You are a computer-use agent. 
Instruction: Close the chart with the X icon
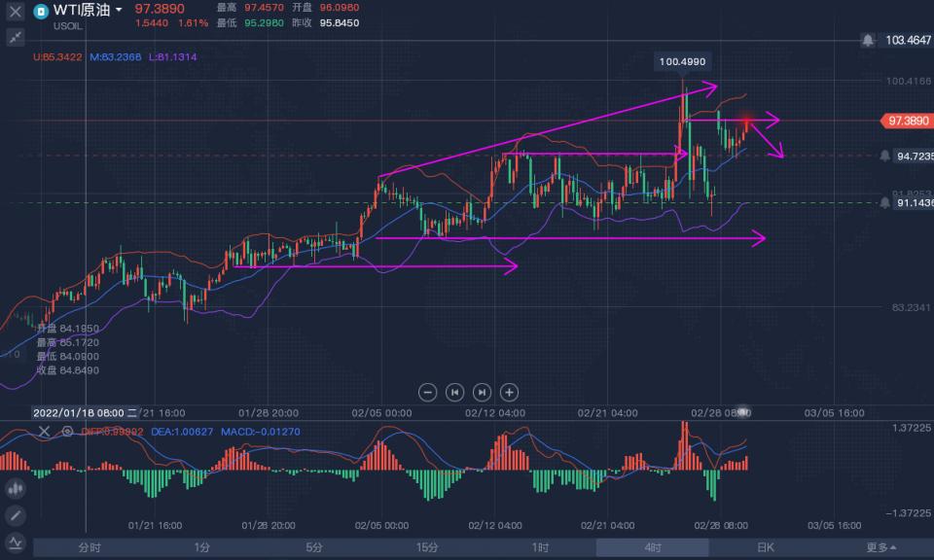point(15,12)
